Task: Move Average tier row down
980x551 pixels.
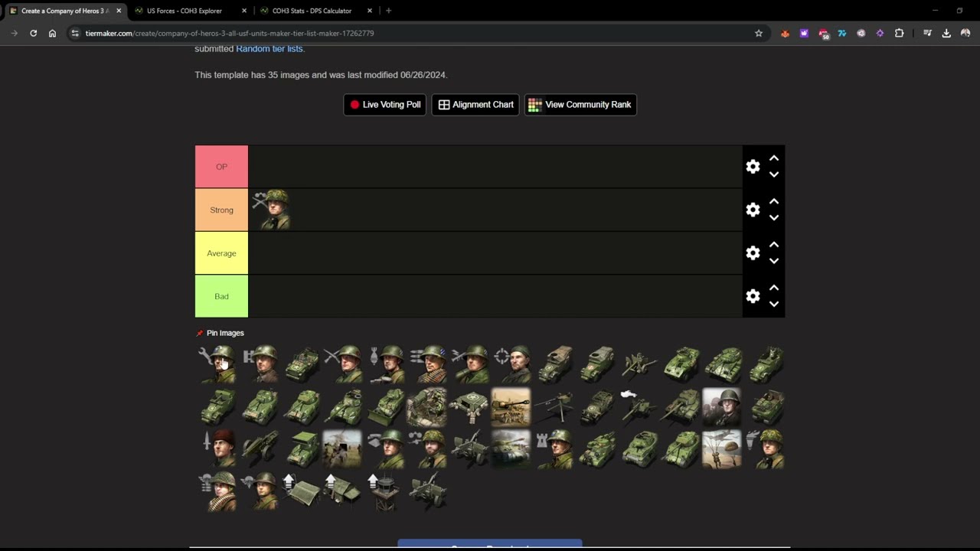Action: point(774,261)
